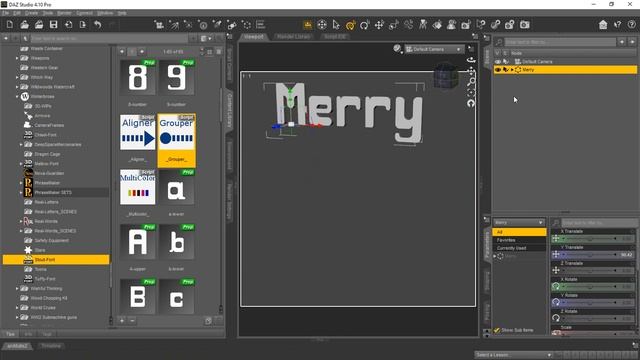Click the 8-number prop thumbnail
This screenshot has height=360, width=640.
point(138,78)
